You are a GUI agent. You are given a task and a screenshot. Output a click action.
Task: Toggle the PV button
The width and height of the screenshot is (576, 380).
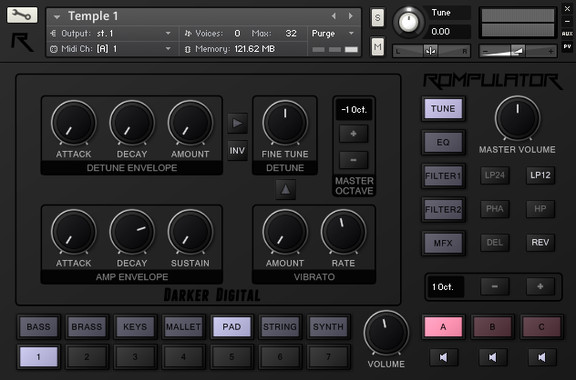[567, 46]
